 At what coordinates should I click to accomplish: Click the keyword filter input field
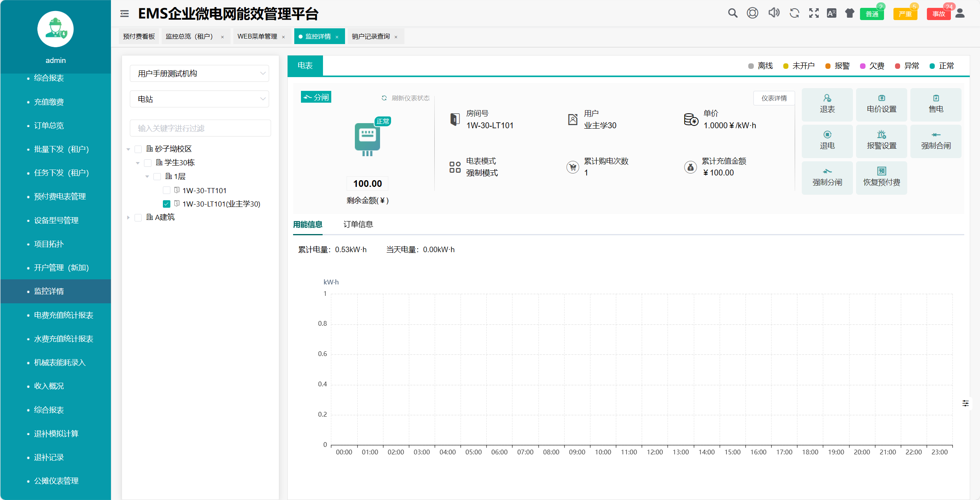pyautogui.click(x=200, y=128)
